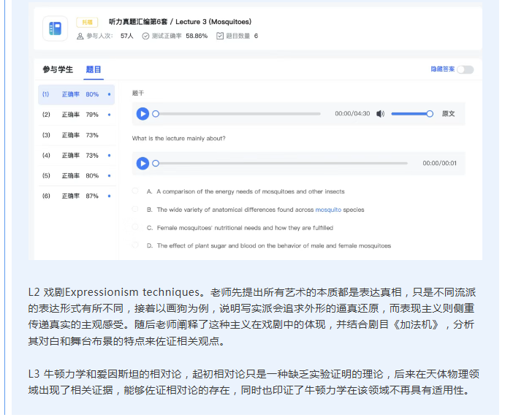Select answer option B radio button

click(x=135, y=210)
